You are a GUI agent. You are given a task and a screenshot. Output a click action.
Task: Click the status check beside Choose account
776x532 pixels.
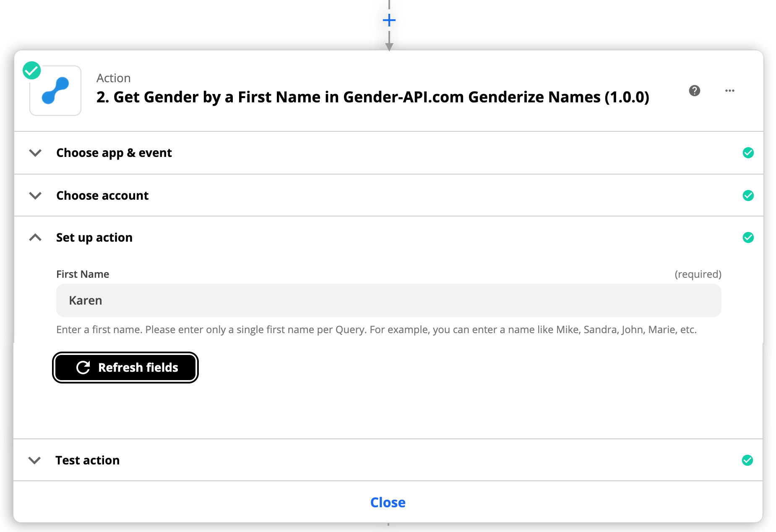click(x=748, y=196)
